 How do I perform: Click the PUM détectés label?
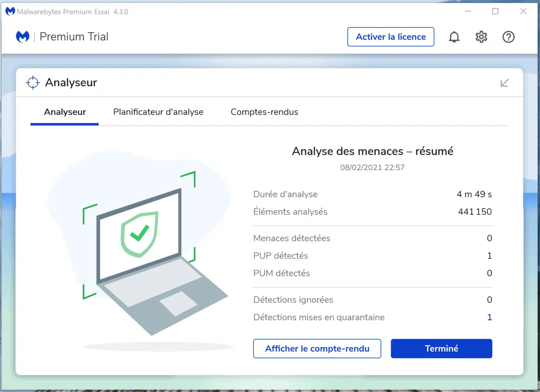pos(281,273)
